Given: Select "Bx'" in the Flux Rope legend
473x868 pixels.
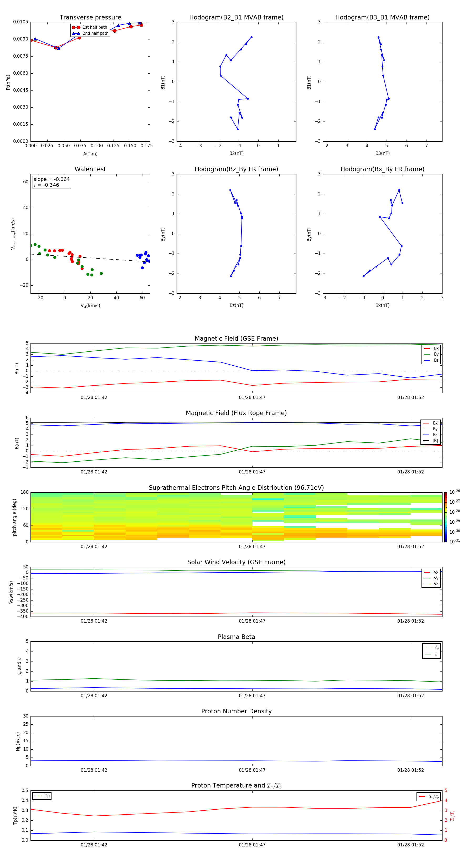Looking at the screenshot, I should click(x=431, y=423).
